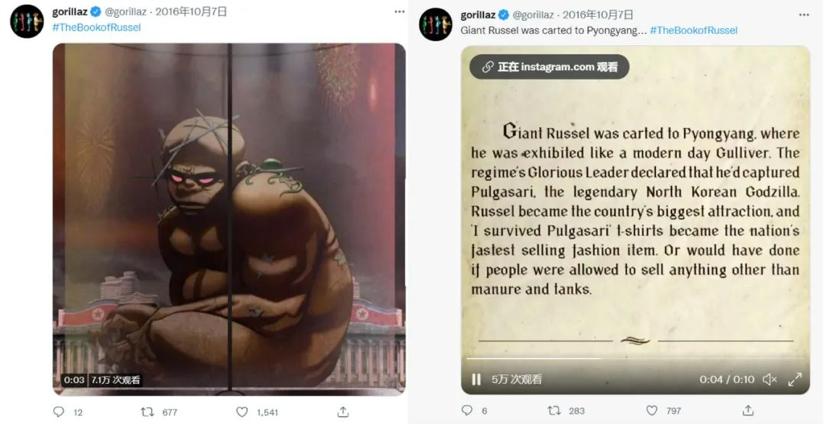Share the left tweet via upload icon
The height and width of the screenshot is (424, 824).
(343, 411)
